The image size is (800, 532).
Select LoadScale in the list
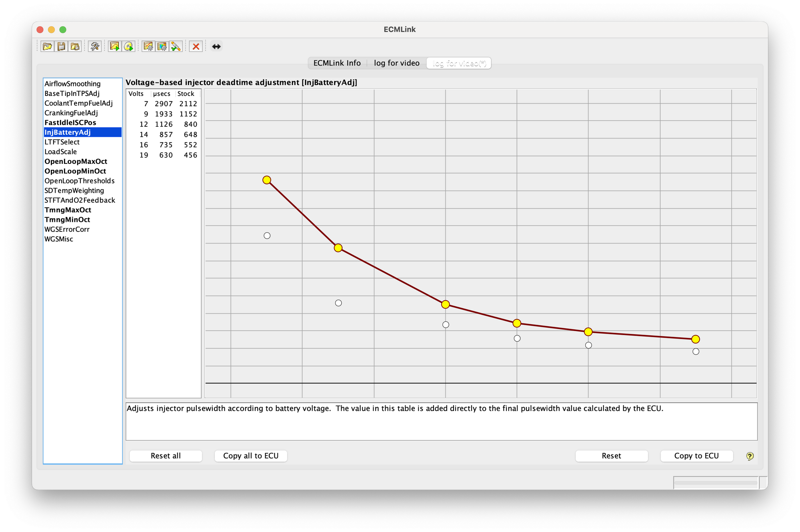click(x=82, y=151)
